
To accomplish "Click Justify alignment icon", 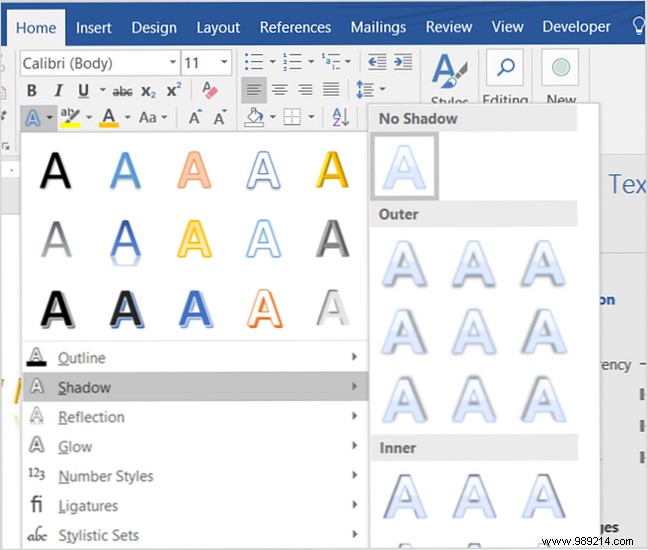I will tap(331, 90).
